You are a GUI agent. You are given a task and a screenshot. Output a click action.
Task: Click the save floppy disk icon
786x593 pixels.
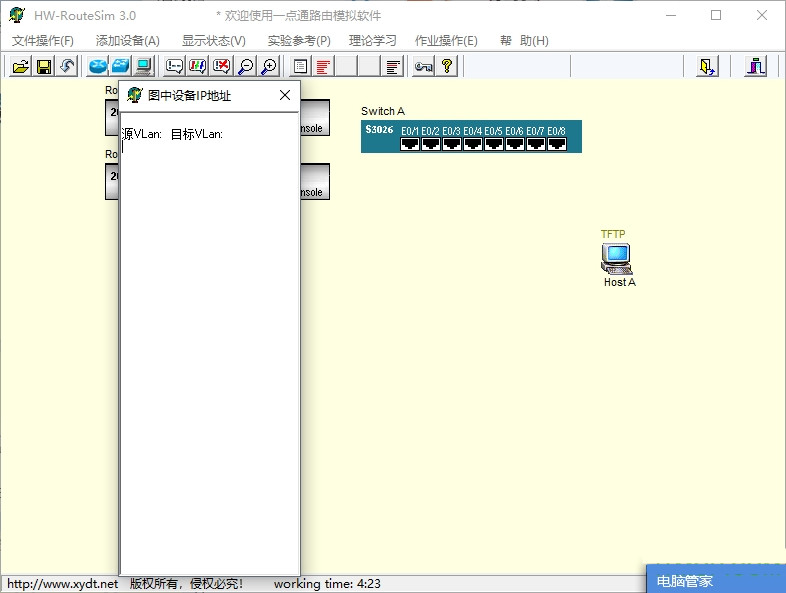(x=44, y=66)
